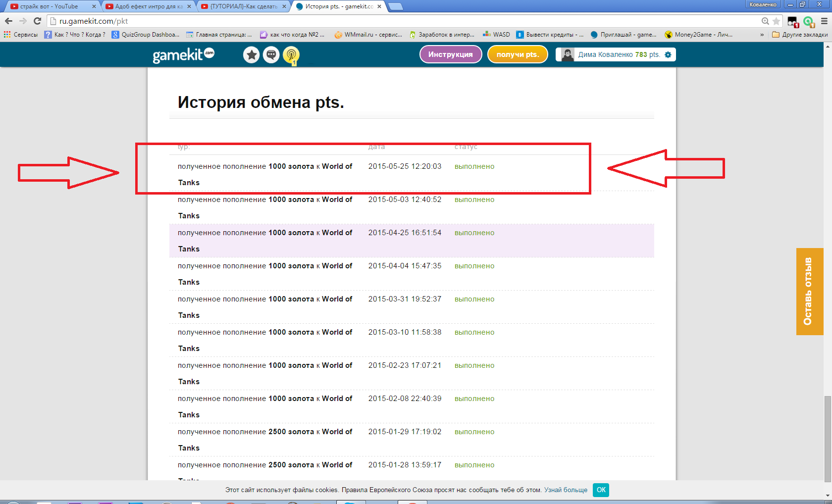Image resolution: width=832 pixels, height=504 pixels.
Task: Open the 'Заработок в интер...' bookmark
Action: coord(442,35)
